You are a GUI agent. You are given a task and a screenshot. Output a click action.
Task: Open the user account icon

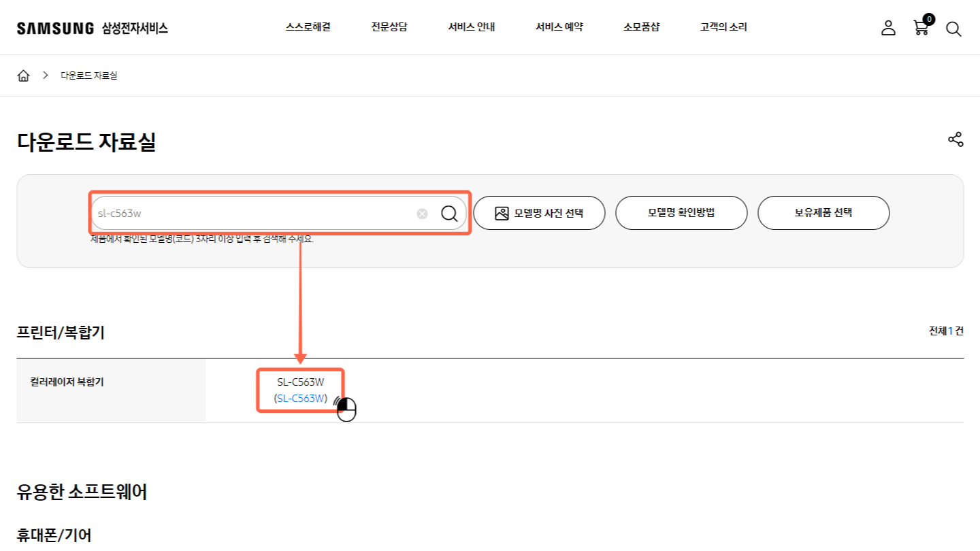click(888, 28)
